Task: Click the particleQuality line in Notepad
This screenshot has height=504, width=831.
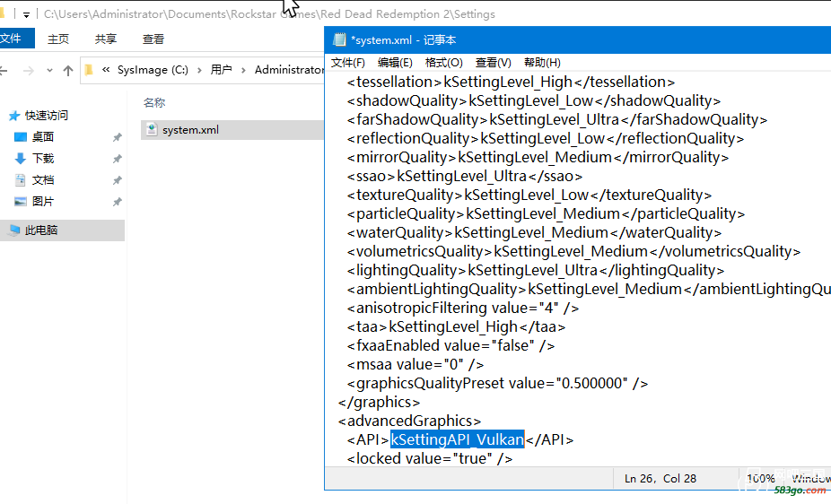Action: 546,213
